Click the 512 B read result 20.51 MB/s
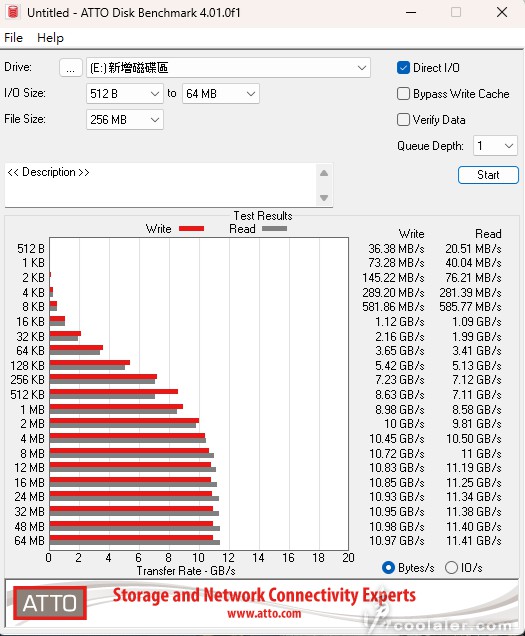The width and height of the screenshot is (525, 636). pos(473,249)
